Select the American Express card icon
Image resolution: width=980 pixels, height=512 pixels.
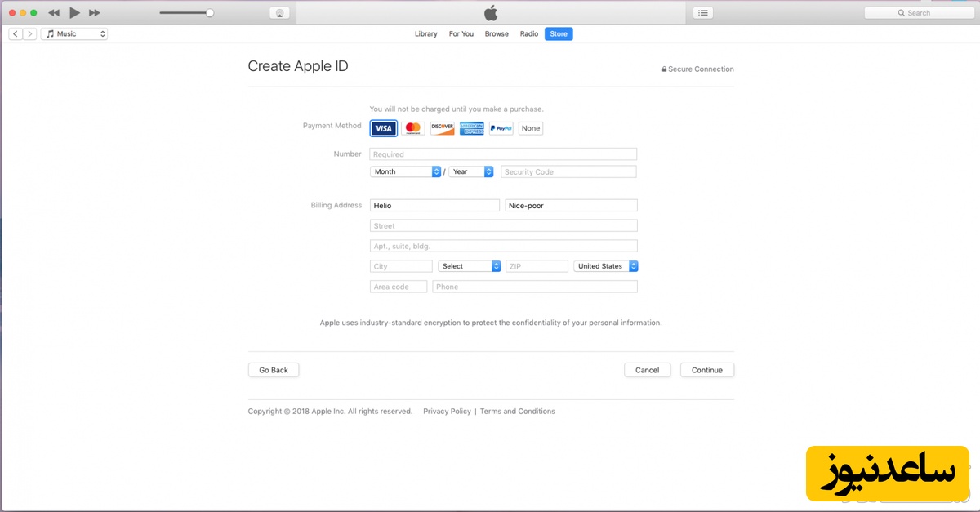(471, 128)
